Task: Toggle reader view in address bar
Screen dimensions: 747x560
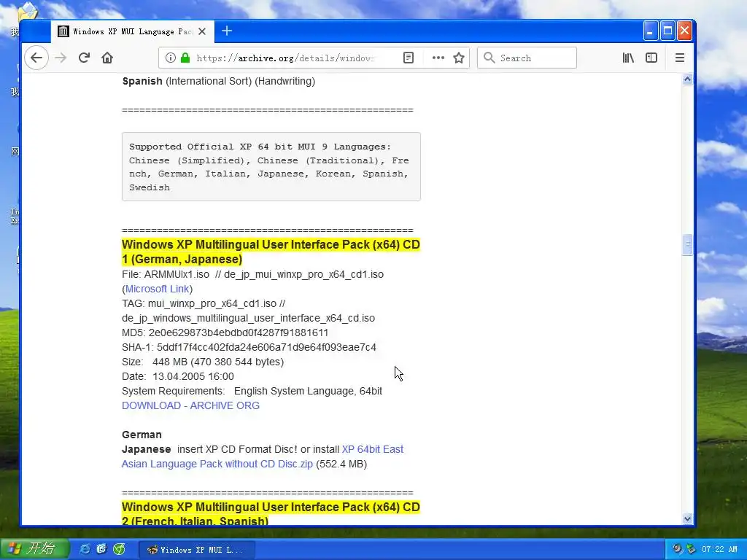Action: (409, 58)
